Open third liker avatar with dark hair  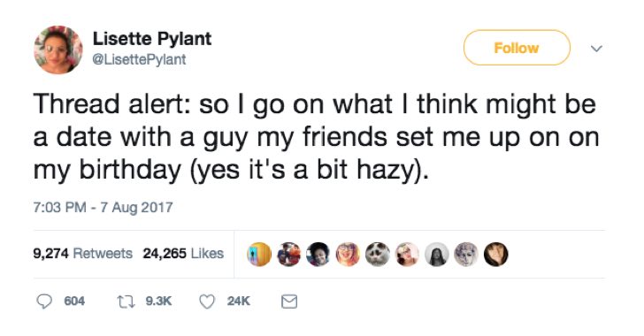[x=318, y=255]
